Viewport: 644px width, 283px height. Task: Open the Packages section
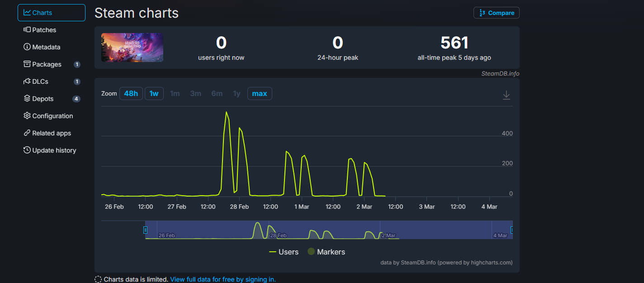(47, 64)
